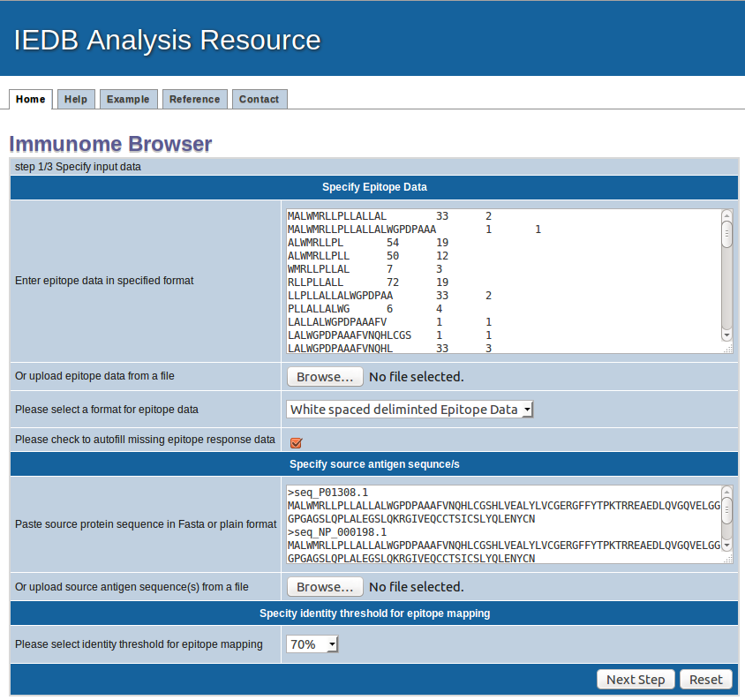Image resolution: width=745 pixels, height=700 pixels.
Task: Click the Immunome Browser heading
Action: pos(110,144)
